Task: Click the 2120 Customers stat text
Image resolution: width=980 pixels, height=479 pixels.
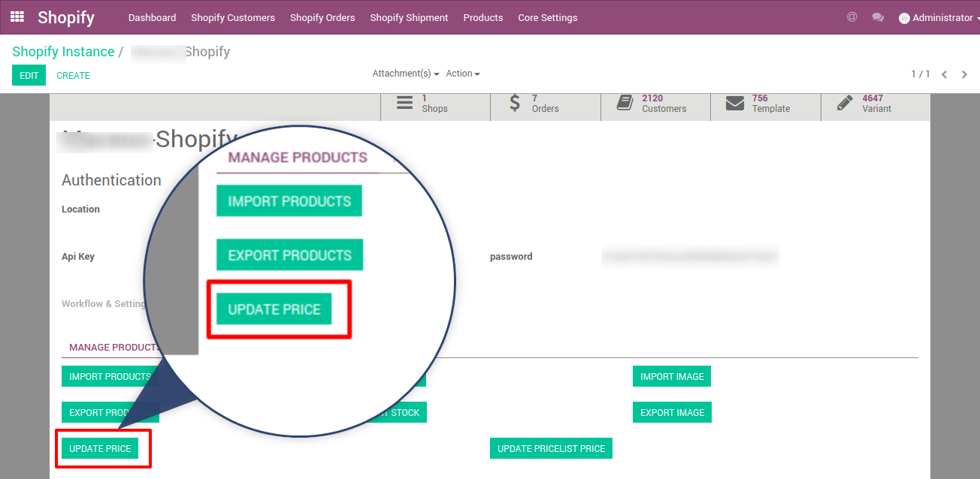Action: point(664,104)
